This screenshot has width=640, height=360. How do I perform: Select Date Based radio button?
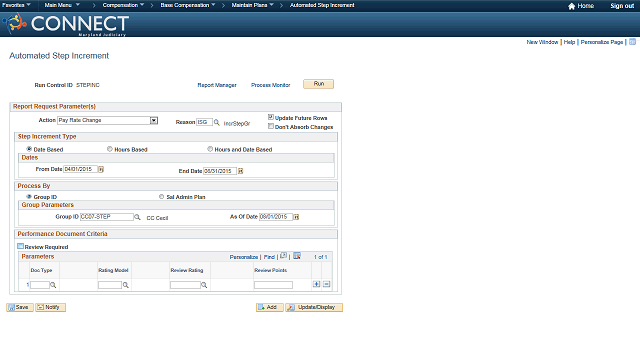click(x=29, y=149)
